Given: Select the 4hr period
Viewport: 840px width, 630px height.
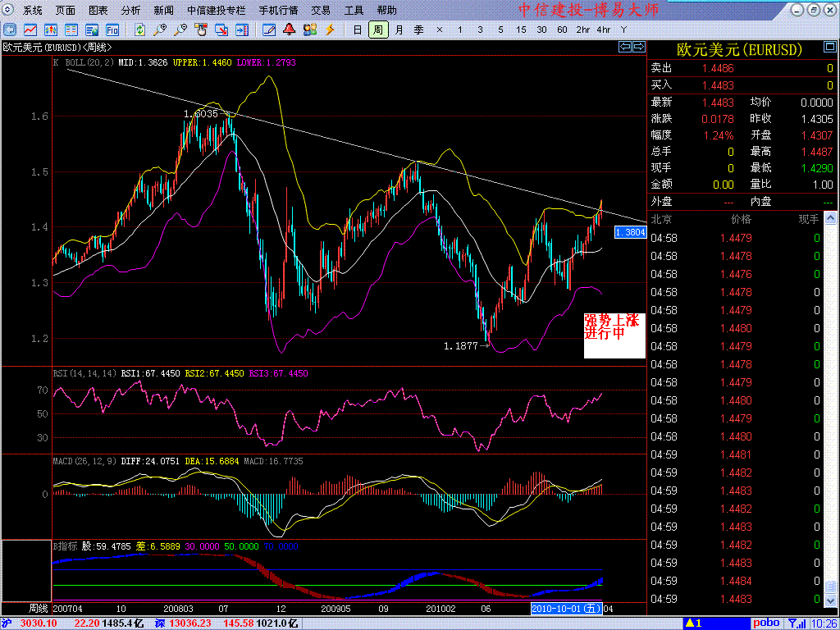Looking at the screenshot, I should [603, 30].
